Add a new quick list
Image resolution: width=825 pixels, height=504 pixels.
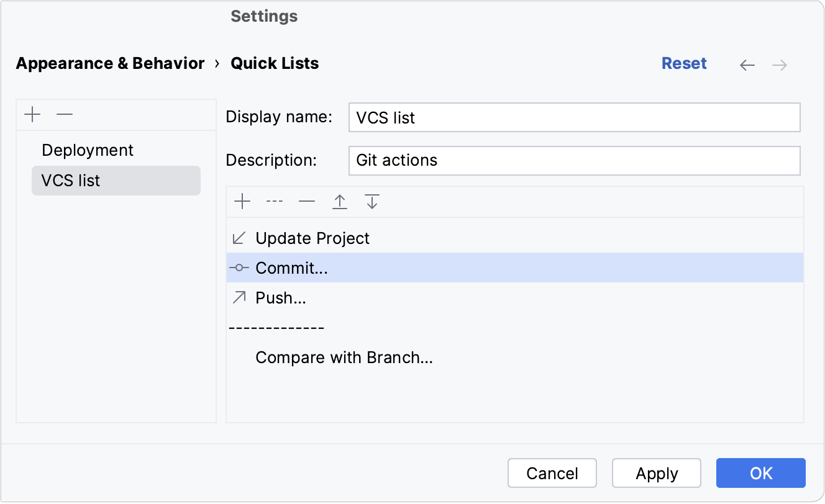tap(32, 114)
